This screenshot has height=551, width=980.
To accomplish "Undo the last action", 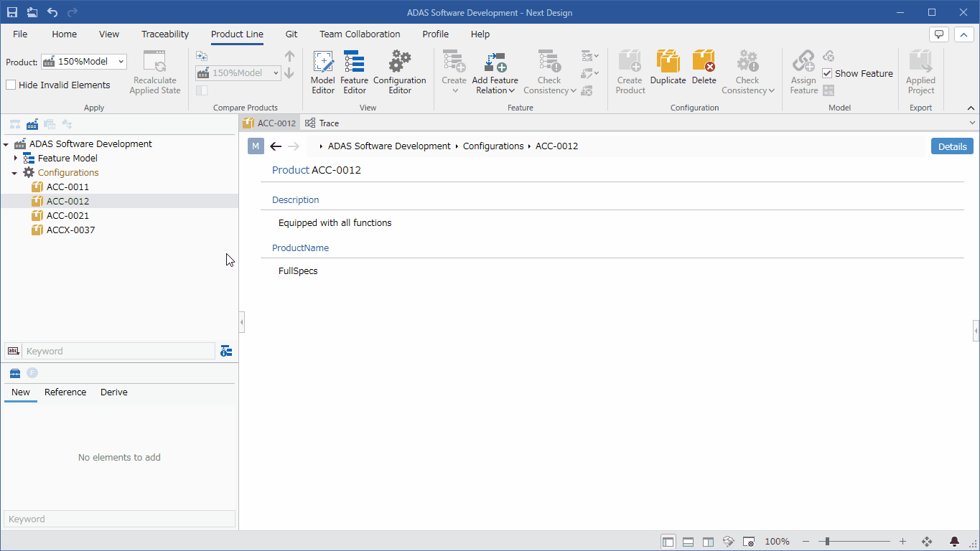I will point(52,12).
